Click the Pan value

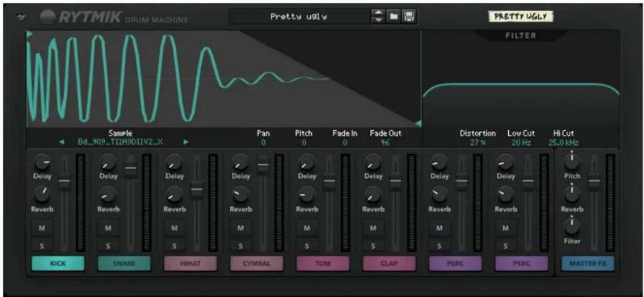click(x=263, y=143)
